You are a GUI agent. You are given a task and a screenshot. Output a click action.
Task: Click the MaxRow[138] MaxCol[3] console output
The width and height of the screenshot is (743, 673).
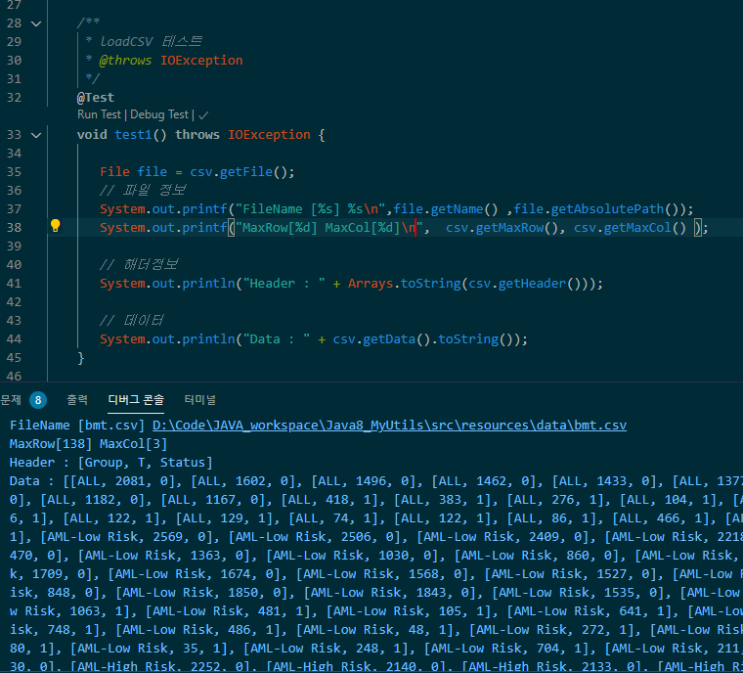[88, 444]
